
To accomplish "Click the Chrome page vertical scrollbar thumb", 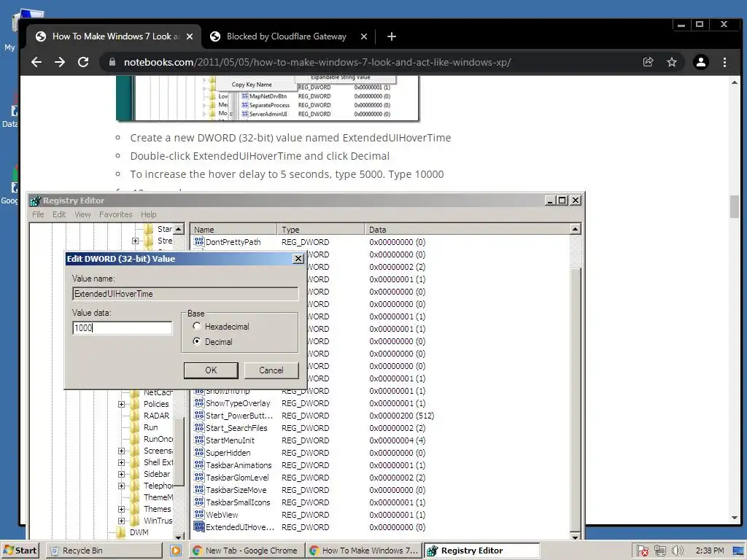I will [734, 206].
